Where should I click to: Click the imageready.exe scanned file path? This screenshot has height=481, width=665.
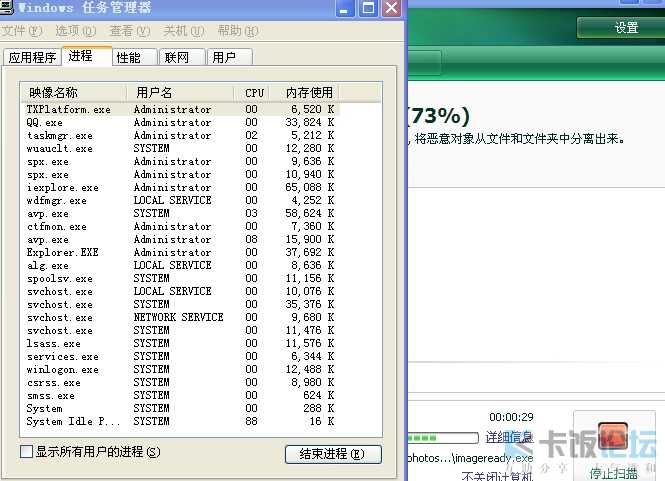coord(470,458)
